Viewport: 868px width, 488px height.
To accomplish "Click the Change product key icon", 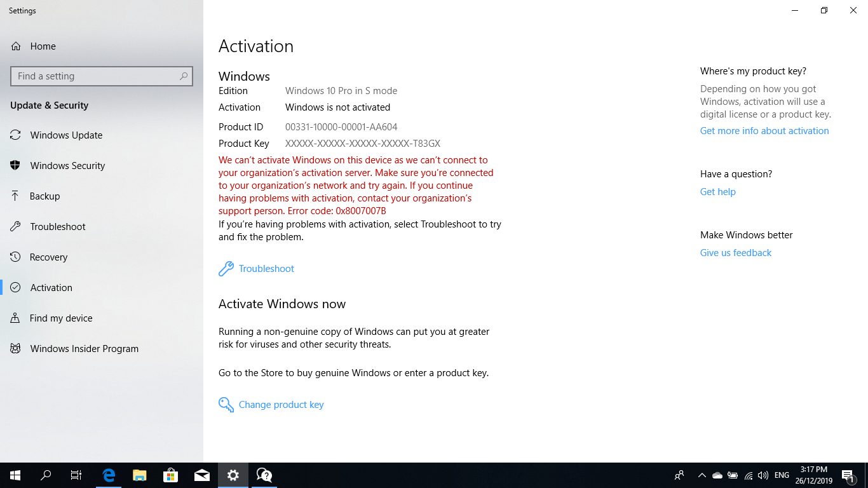I will pos(226,404).
